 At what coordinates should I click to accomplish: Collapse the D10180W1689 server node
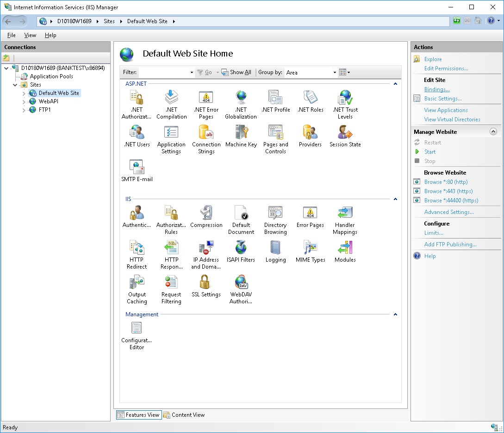6,68
